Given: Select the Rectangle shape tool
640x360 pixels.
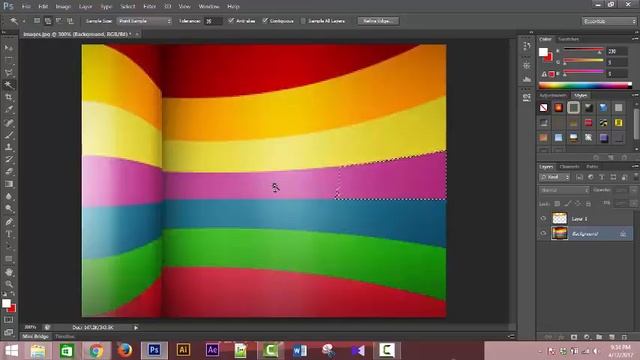Looking at the screenshot, I should click(x=9, y=259).
